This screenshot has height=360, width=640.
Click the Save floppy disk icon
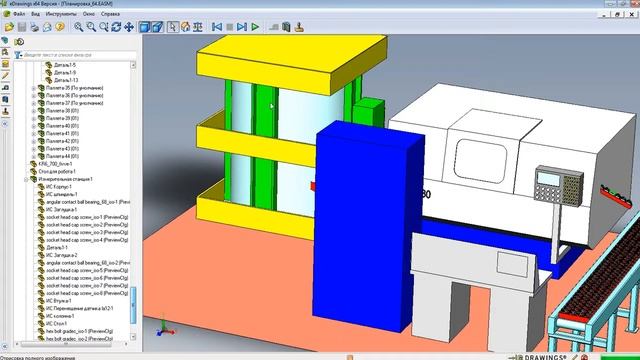pyautogui.click(x=22, y=27)
